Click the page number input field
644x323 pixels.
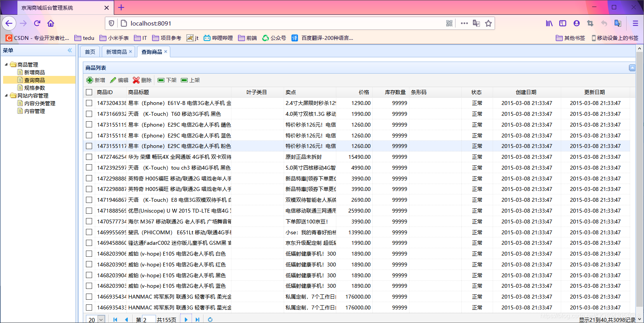(x=149, y=320)
